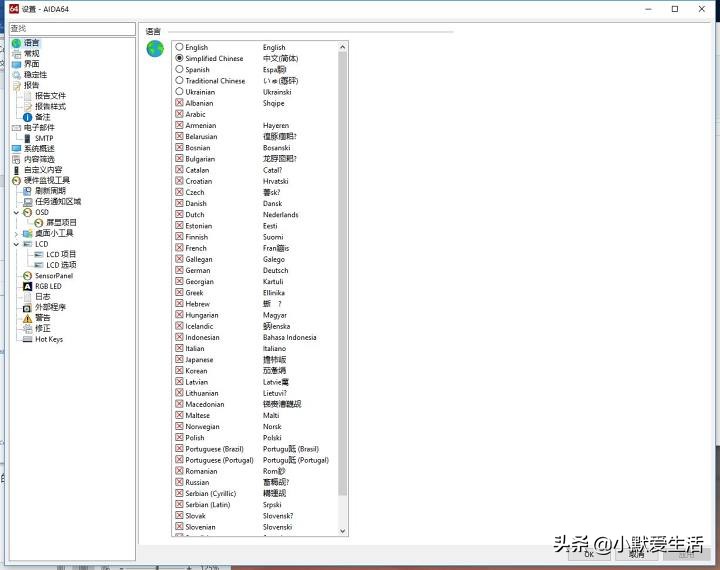Select the Simplified Chinese radio button
720x570 pixels.
(x=180, y=58)
